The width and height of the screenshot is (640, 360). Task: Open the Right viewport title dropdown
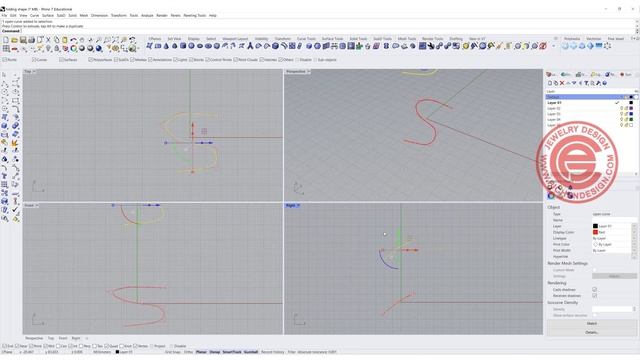point(298,205)
